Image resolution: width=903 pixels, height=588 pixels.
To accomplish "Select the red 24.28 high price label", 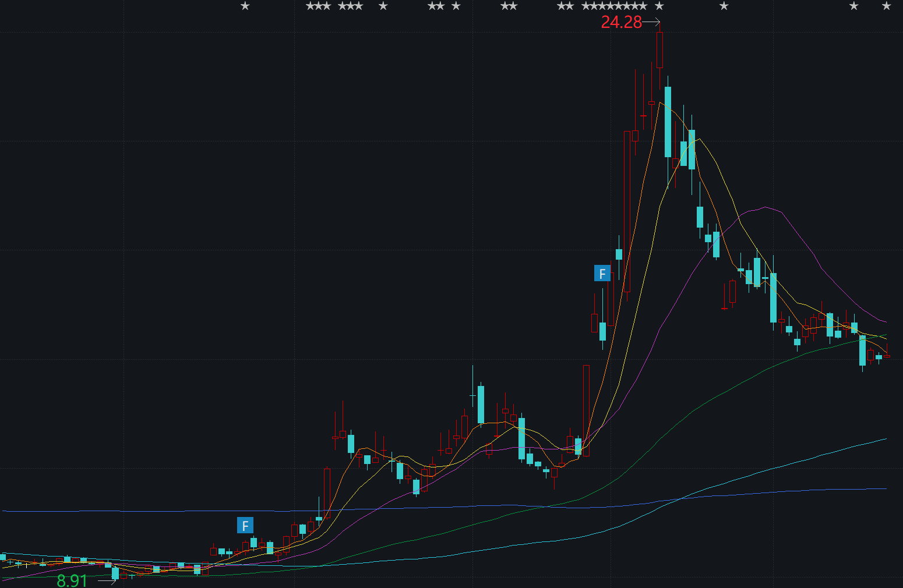I will pyautogui.click(x=621, y=22).
